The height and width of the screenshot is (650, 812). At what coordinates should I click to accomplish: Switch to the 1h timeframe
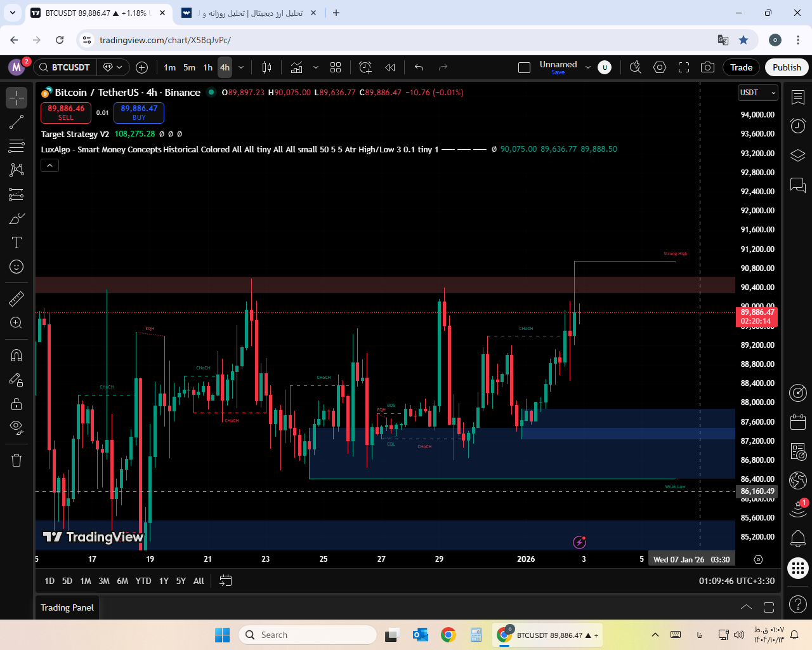207,67
